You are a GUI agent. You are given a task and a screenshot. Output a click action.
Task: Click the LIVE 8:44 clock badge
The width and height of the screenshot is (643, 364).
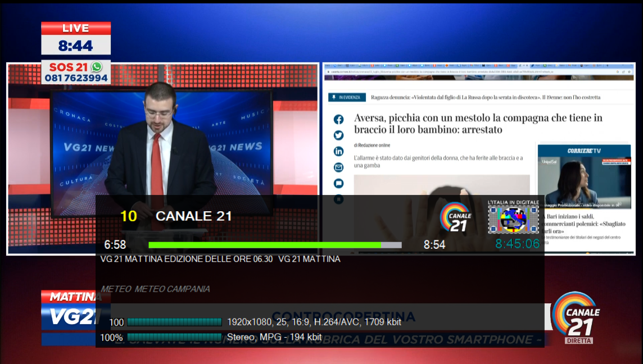[76, 39]
